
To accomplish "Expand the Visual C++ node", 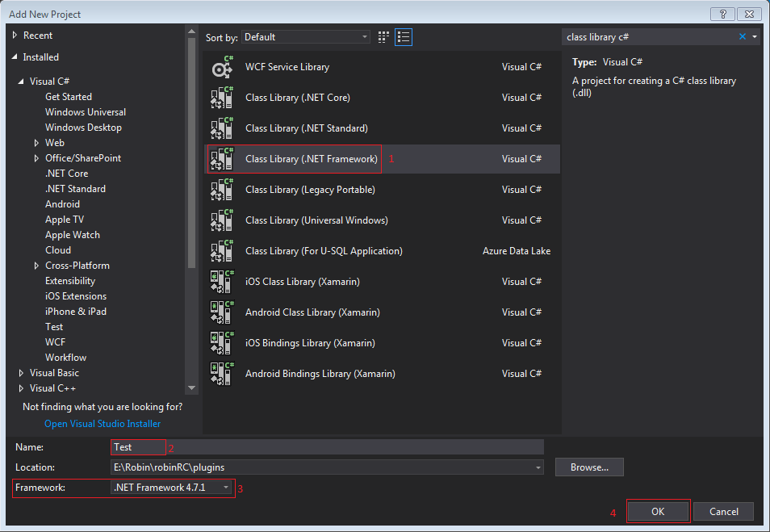I will 21,388.
